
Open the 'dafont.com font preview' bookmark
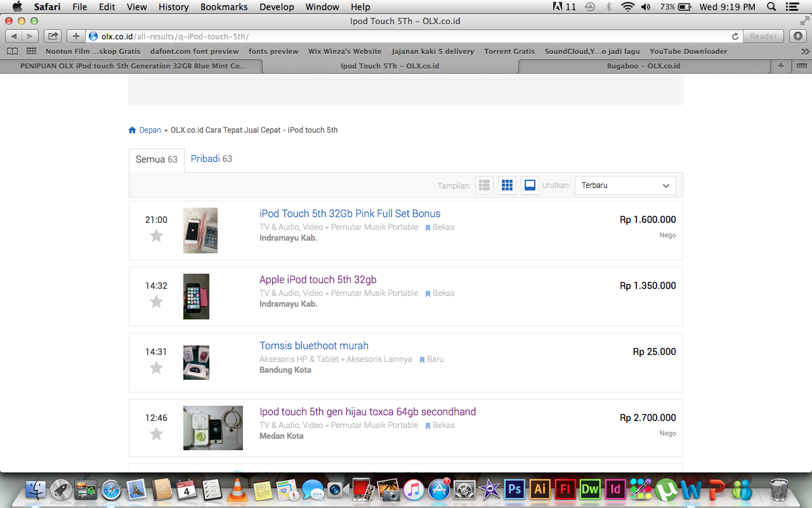click(195, 51)
